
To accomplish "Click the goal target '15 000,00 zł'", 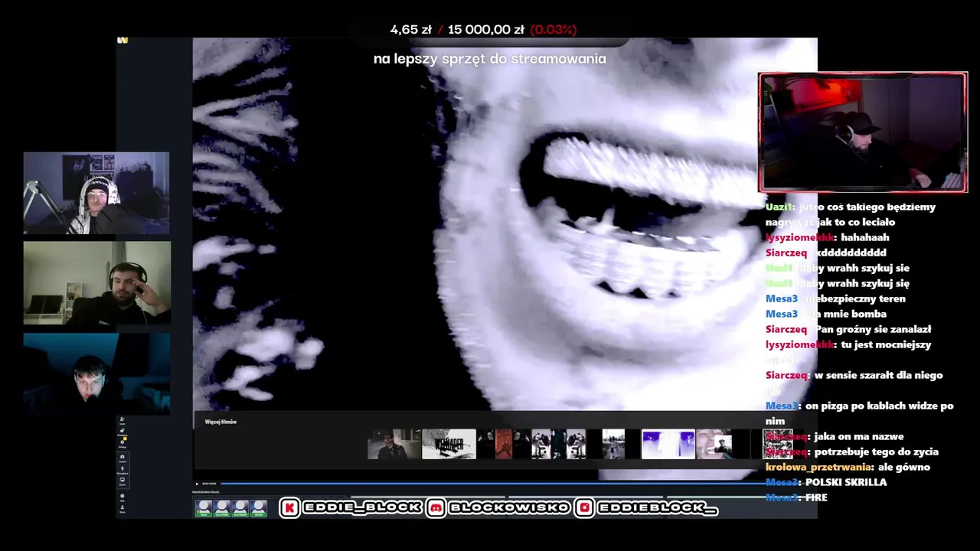I will 486,30.
